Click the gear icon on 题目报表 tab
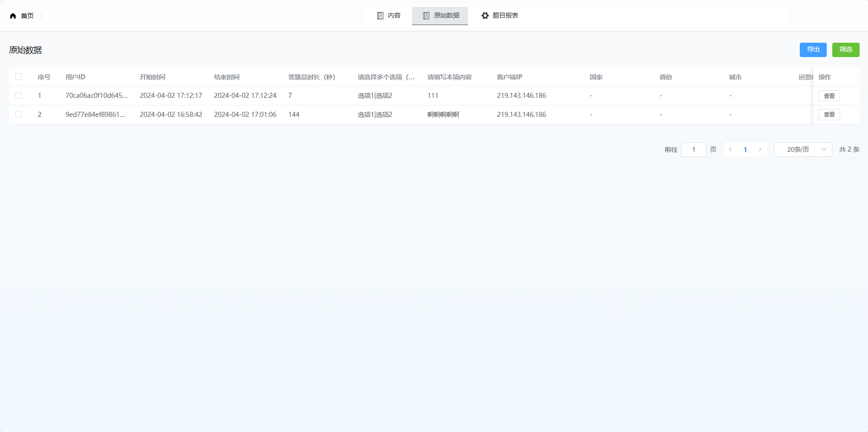Screen dimensions: 868x432 pyautogui.click(x=485, y=16)
